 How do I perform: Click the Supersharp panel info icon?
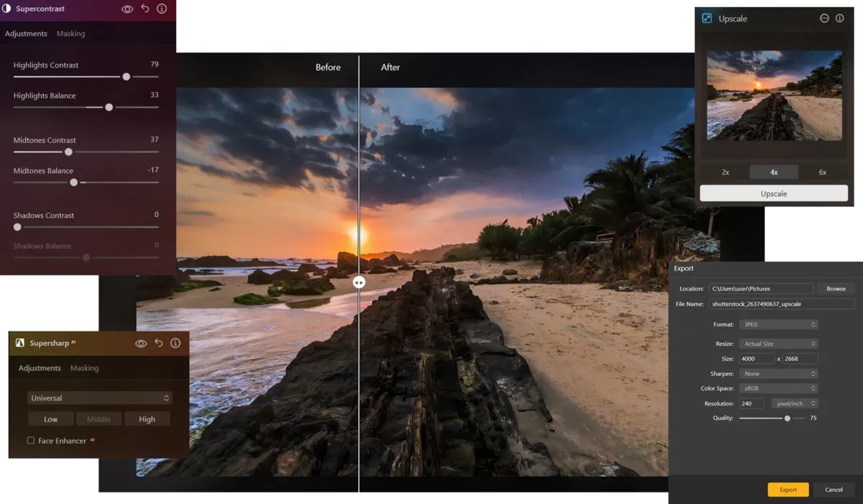click(x=175, y=343)
